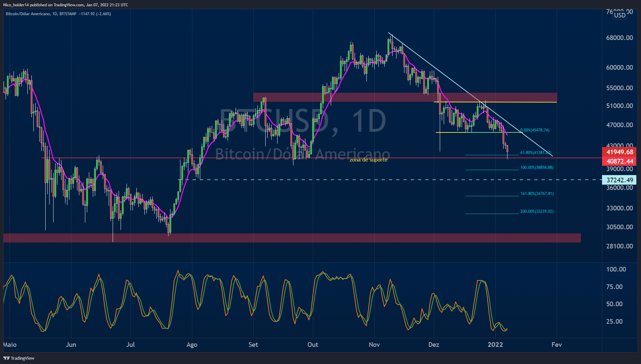Click the Nov label on time axis
The width and height of the screenshot is (641, 364).
pyautogui.click(x=374, y=345)
